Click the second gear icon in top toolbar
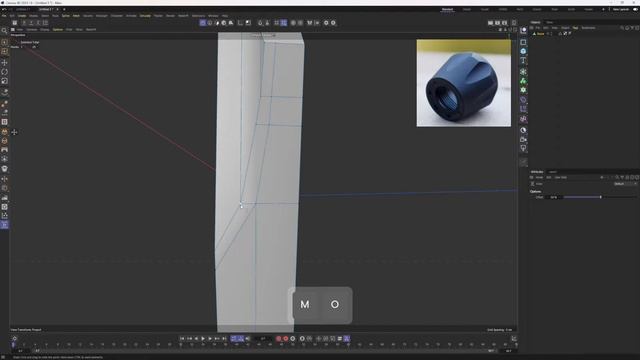 (333, 23)
